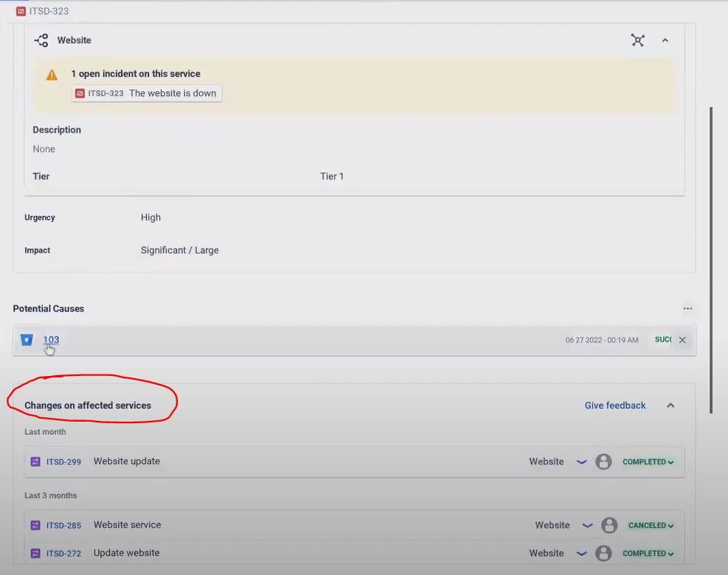Click risk chevron icon in ITSD-299 row
This screenshot has height=575, width=728.
tap(581, 461)
